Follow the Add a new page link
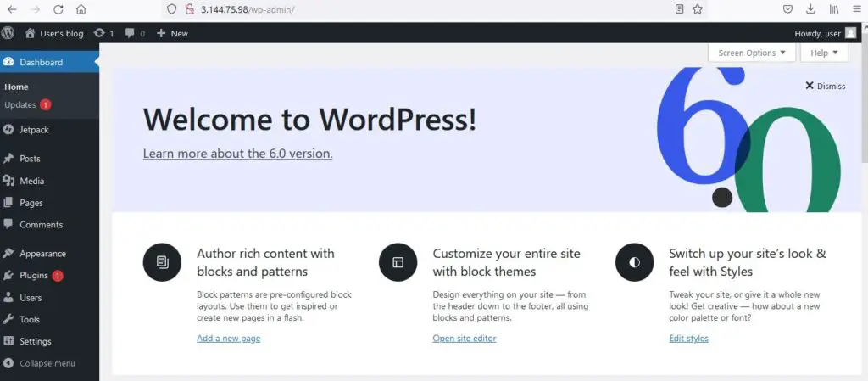The height and width of the screenshot is (381, 868). coord(229,339)
